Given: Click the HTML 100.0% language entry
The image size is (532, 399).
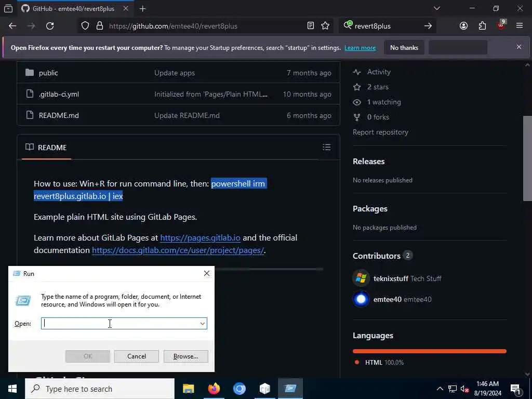Looking at the screenshot, I should (x=384, y=362).
